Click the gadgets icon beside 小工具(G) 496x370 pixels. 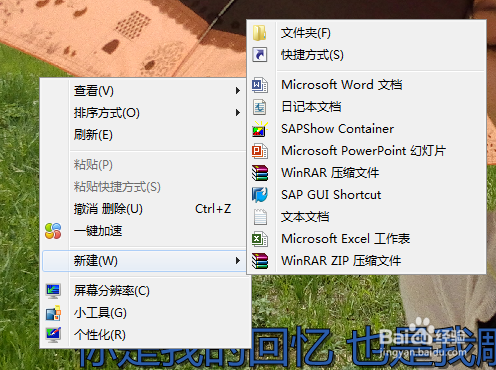(x=53, y=313)
